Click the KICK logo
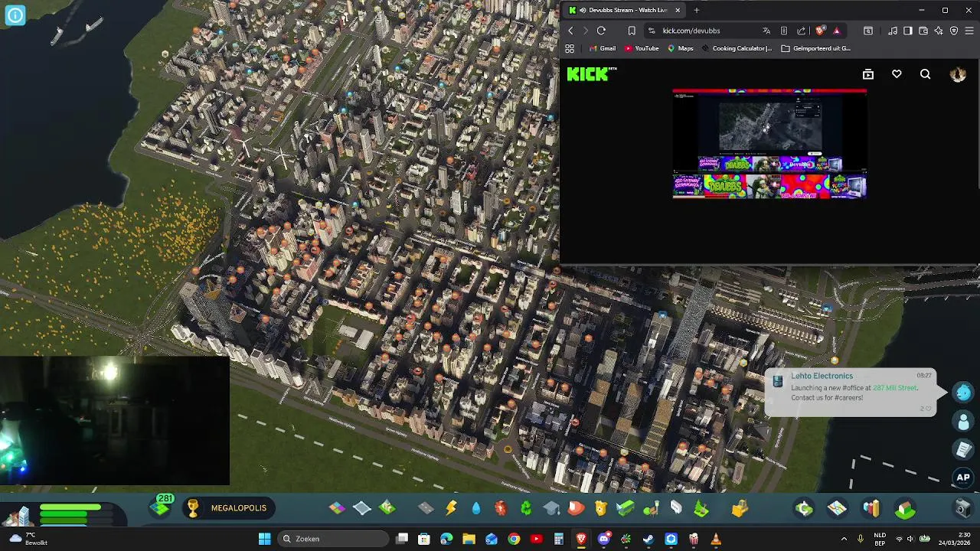The image size is (980, 551). [591, 74]
